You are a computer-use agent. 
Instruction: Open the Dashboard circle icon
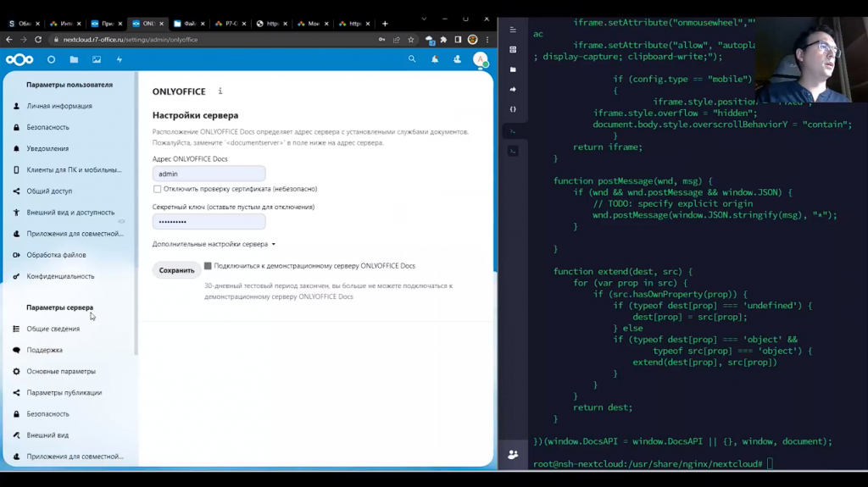(x=52, y=59)
